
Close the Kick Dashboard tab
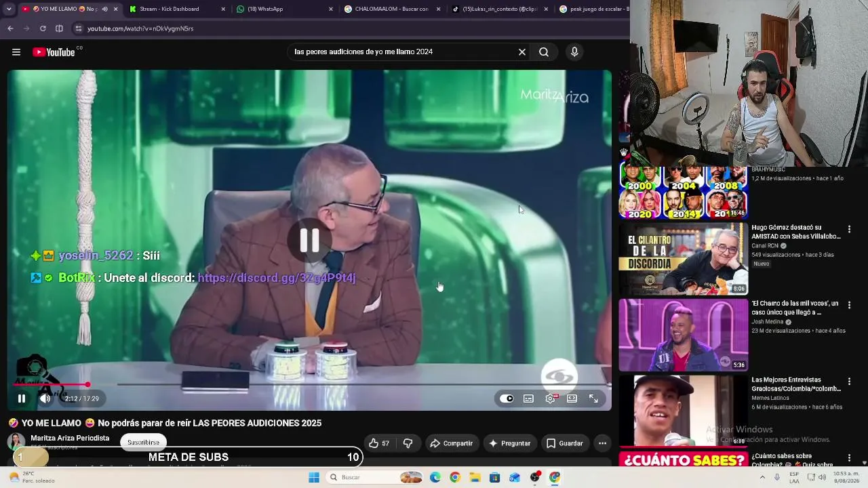click(223, 9)
